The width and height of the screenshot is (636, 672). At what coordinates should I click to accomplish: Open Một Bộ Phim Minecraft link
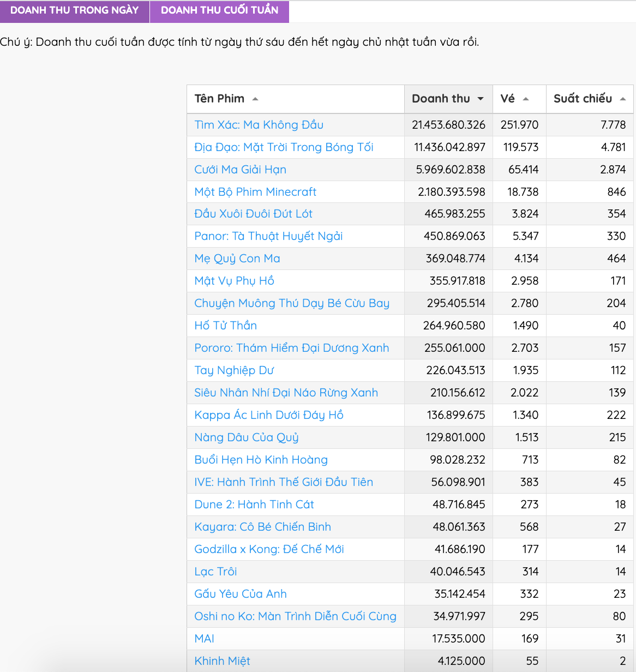255,192
